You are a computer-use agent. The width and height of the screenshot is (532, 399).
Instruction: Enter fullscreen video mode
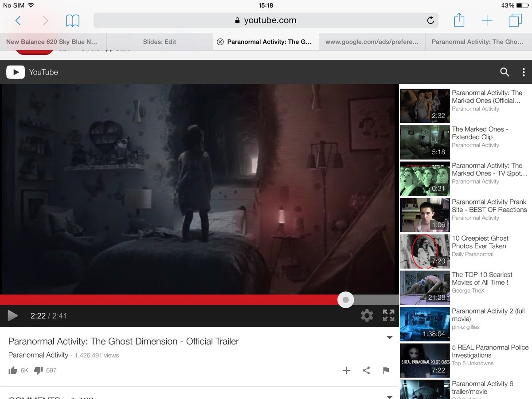(x=388, y=316)
